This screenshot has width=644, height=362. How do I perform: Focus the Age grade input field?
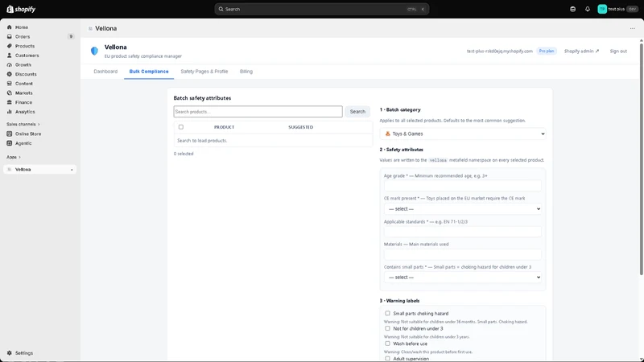coord(463,186)
